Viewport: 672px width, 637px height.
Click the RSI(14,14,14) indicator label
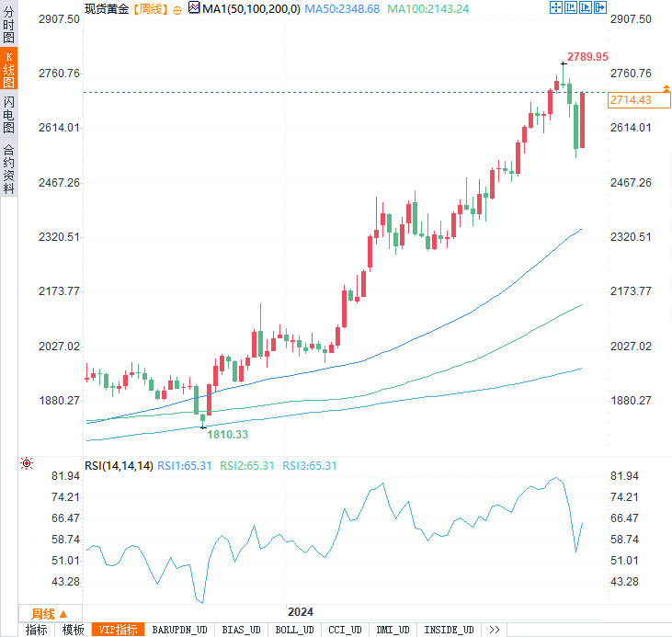click(119, 466)
